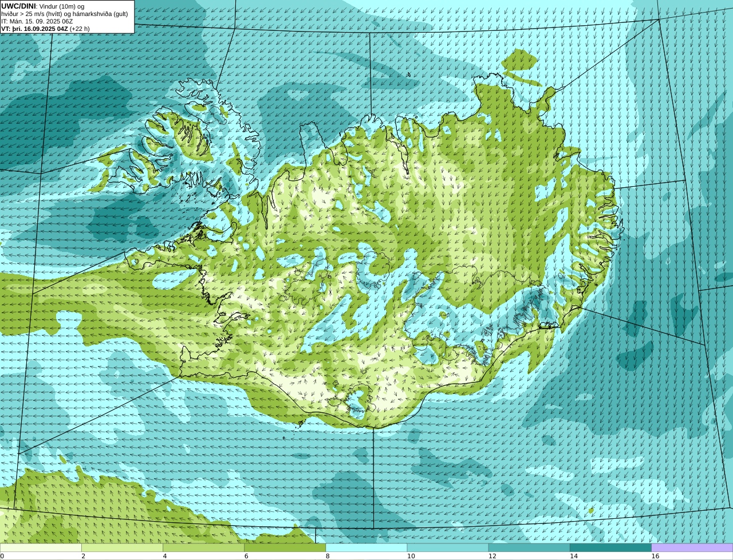The image size is (733, 560).
Task: Click the '16' scale label
Action: (655, 556)
